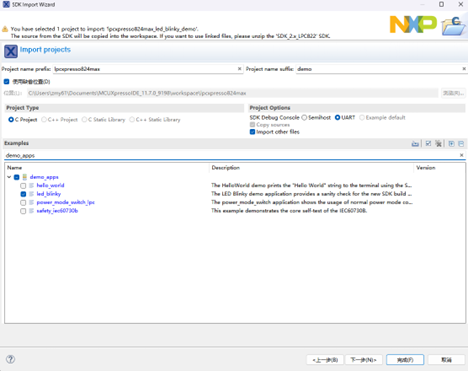This screenshot has height=371, width=468.
Task: Clear the Project name prefix field
Action: coord(239,69)
